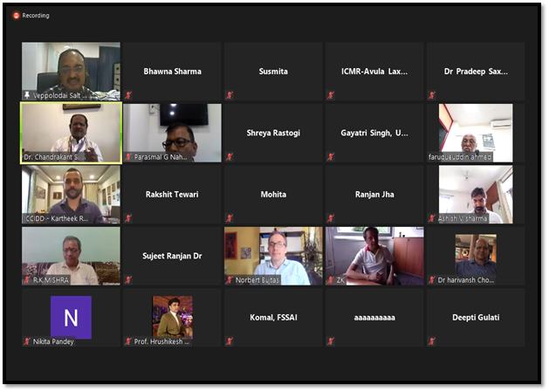The height and width of the screenshot is (392, 549).
Task: Click muted mic icon on Susmita tile
Action: [230, 95]
